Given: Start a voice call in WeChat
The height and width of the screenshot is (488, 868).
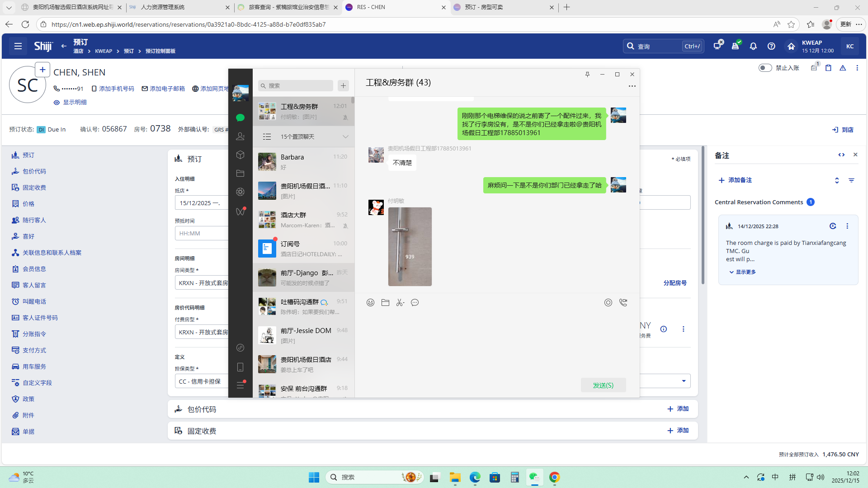Looking at the screenshot, I should [x=623, y=303].
